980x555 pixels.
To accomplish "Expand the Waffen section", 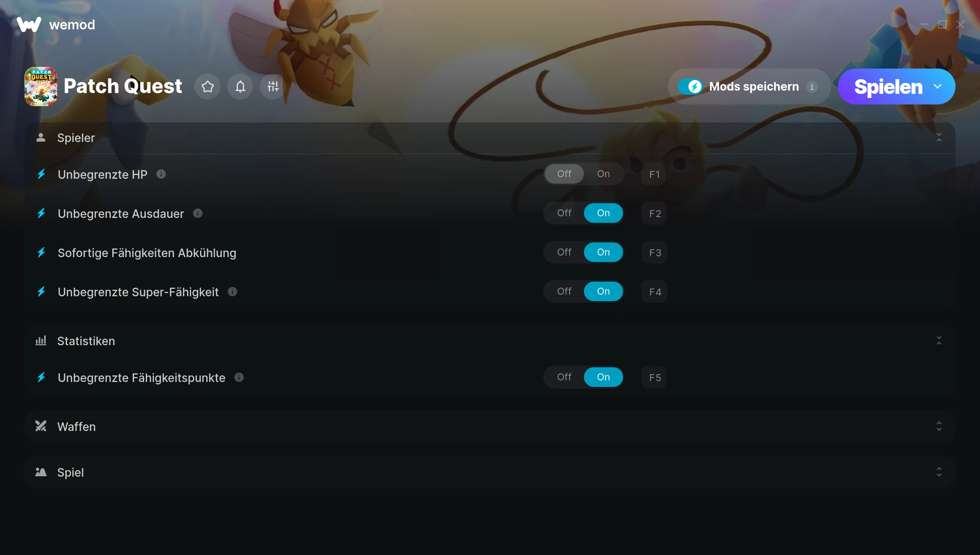I will point(939,426).
